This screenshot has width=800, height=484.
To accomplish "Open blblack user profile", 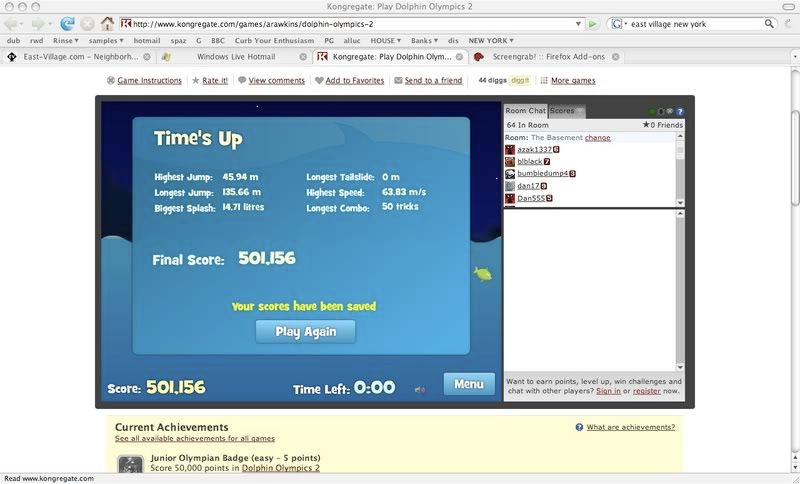I will point(530,162).
